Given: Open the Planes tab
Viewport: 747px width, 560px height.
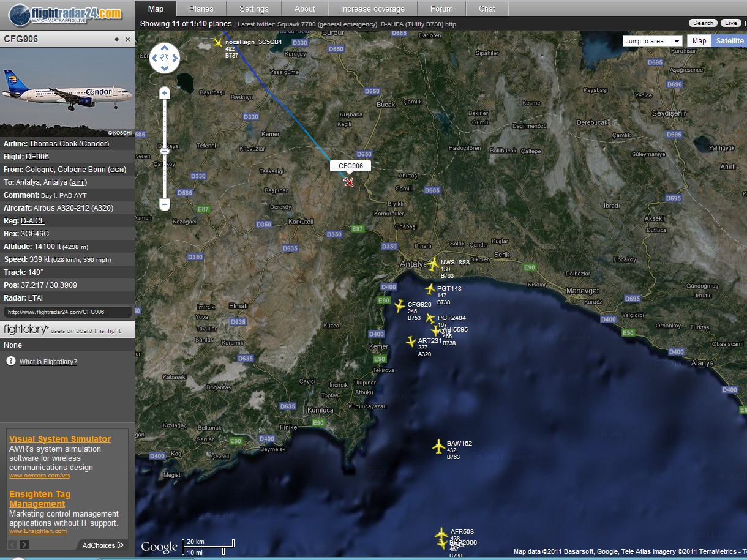Looking at the screenshot, I should pos(201,9).
